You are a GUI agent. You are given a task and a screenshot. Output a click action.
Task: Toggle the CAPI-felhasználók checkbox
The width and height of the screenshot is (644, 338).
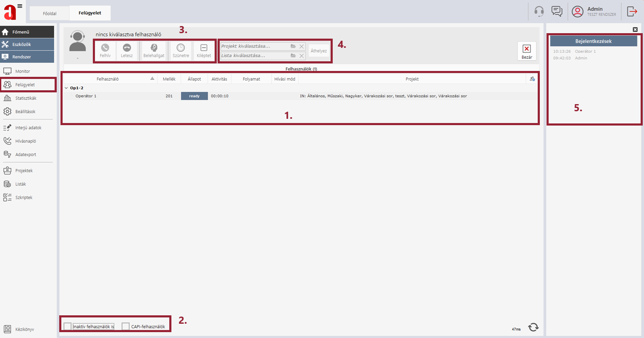pos(126,326)
